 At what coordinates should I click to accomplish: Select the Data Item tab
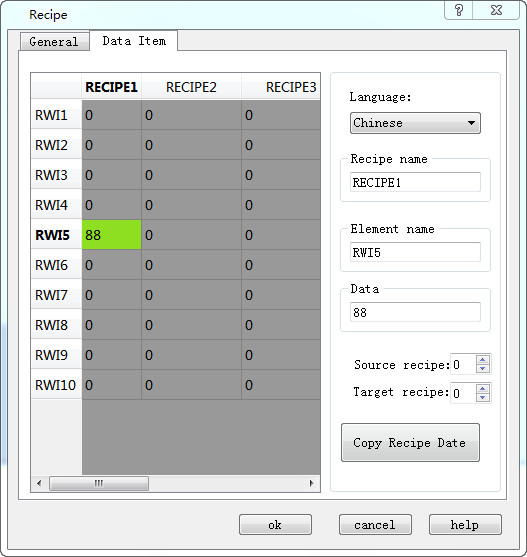pos(134,40)
